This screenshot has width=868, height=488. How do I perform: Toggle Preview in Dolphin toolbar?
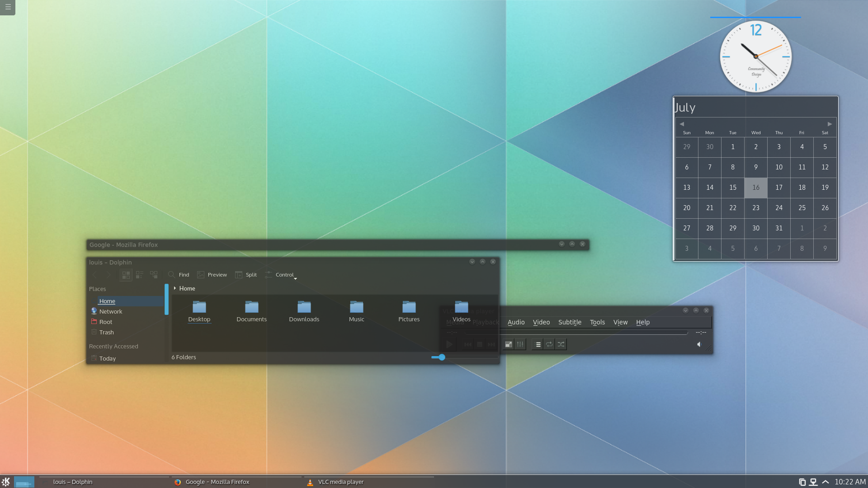(x=212, y=275)
